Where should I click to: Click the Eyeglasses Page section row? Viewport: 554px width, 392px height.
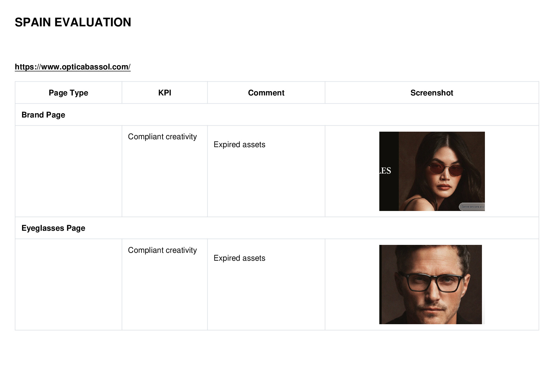click(277, 228)
